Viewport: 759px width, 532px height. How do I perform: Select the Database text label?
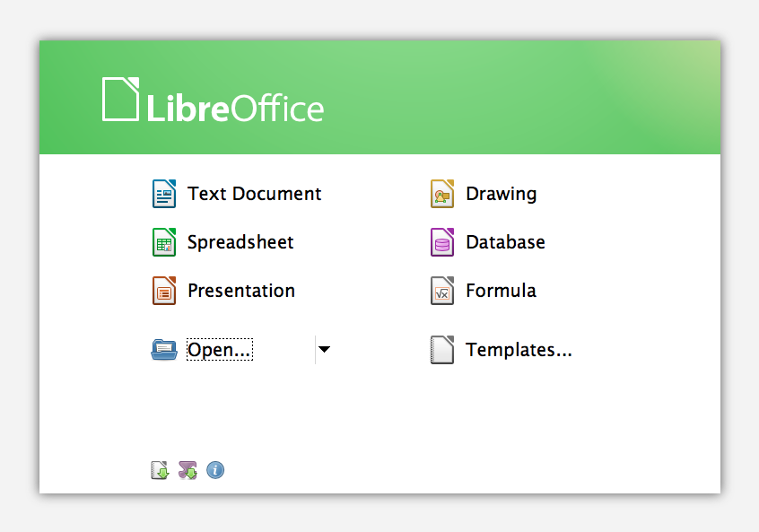506,242
